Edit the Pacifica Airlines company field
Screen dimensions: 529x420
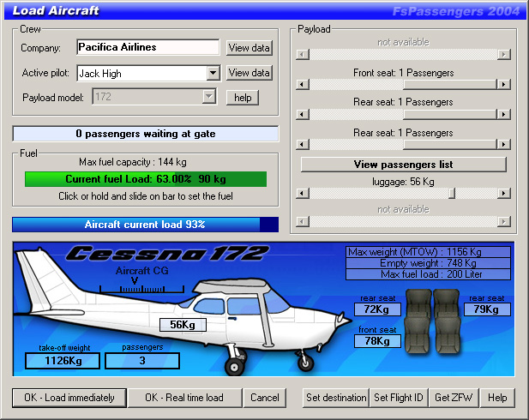(148, 47)
